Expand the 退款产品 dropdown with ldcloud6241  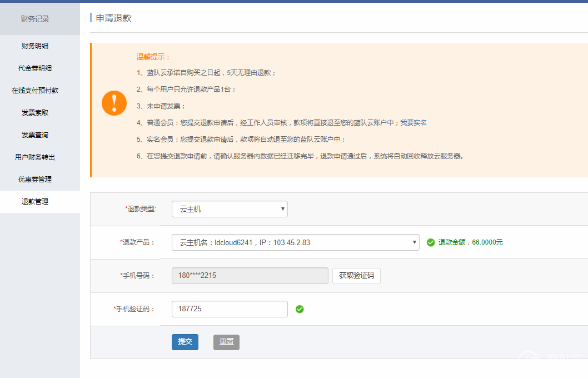[x=295, y=242]
